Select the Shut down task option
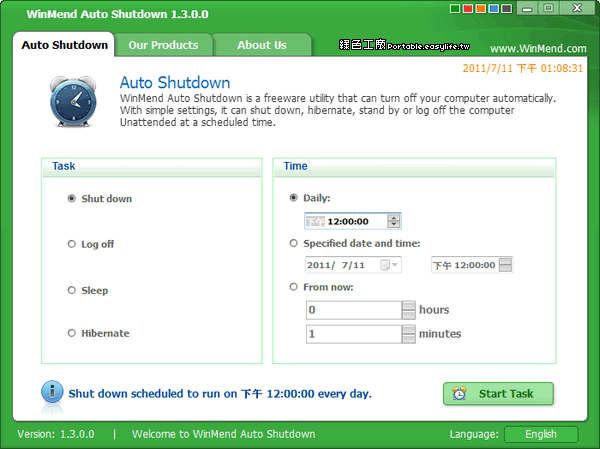Image resolution: width=600 pixels, height=449 pixels. (x=100, y=199)
